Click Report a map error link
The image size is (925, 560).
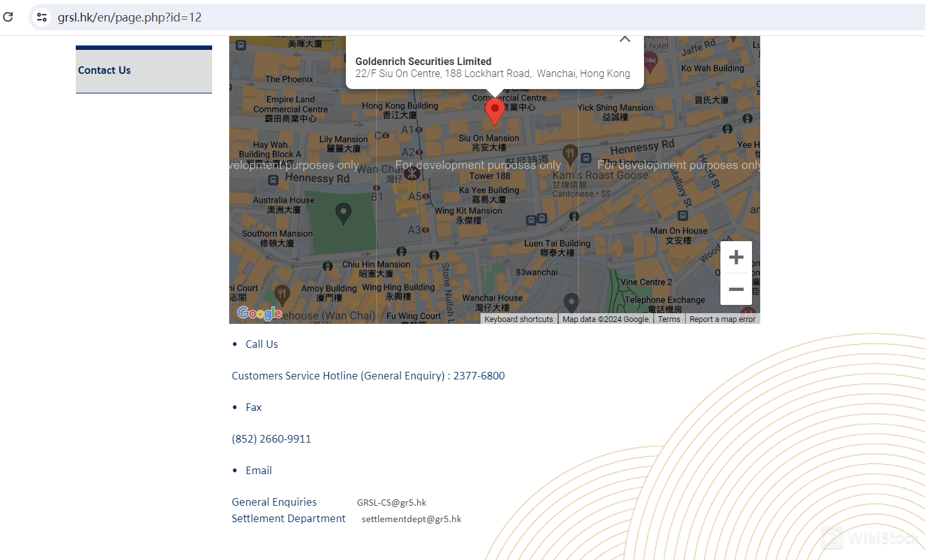point(722,319)
